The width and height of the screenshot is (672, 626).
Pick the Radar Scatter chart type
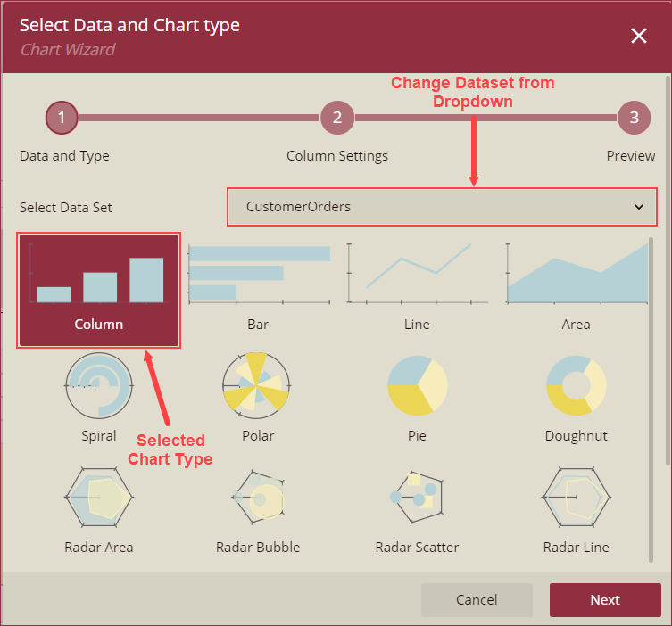coord(417,509)
